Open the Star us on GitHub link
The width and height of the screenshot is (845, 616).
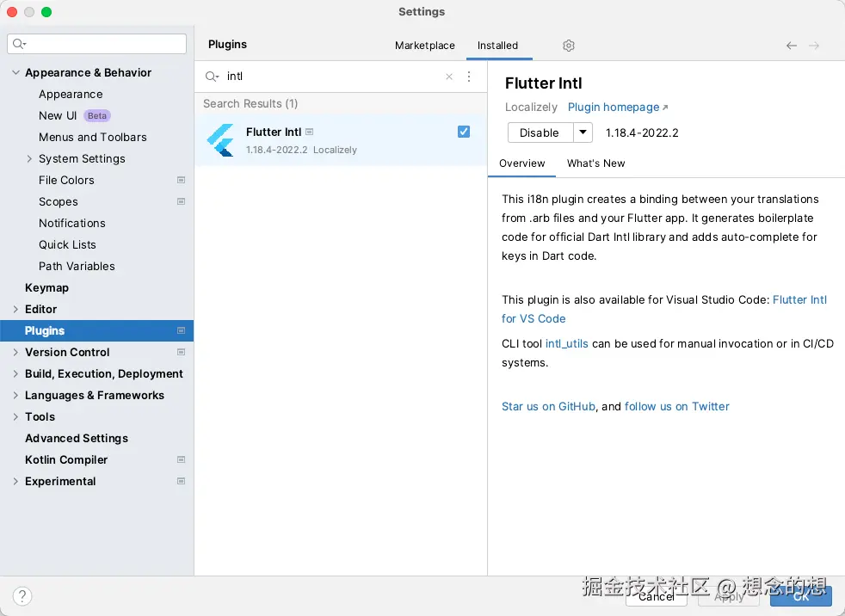(548, 406)
